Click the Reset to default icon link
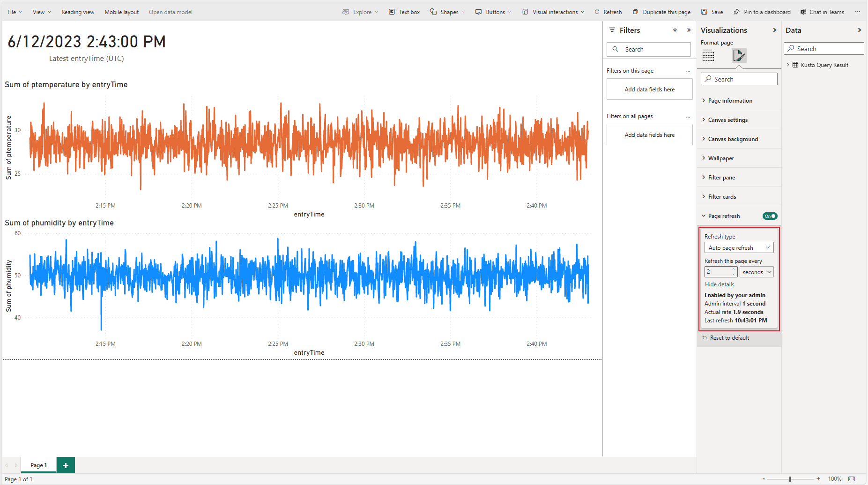Screen dimensions: 868x485 705,338
